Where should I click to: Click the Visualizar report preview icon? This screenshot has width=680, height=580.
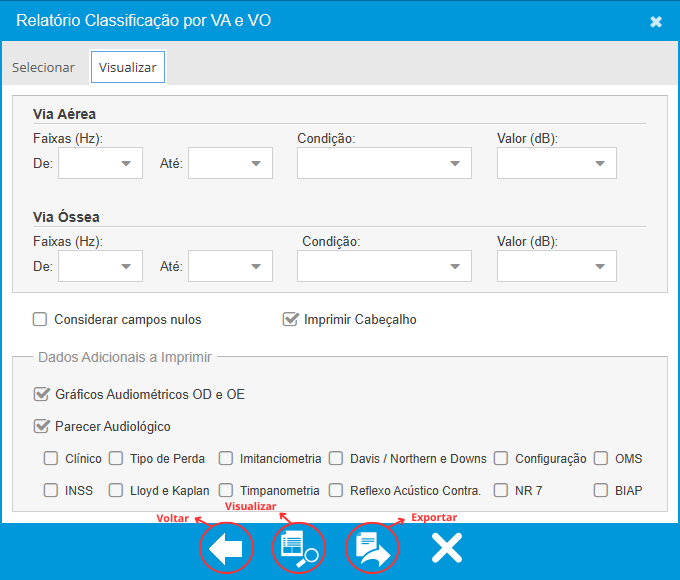(298, 549)
